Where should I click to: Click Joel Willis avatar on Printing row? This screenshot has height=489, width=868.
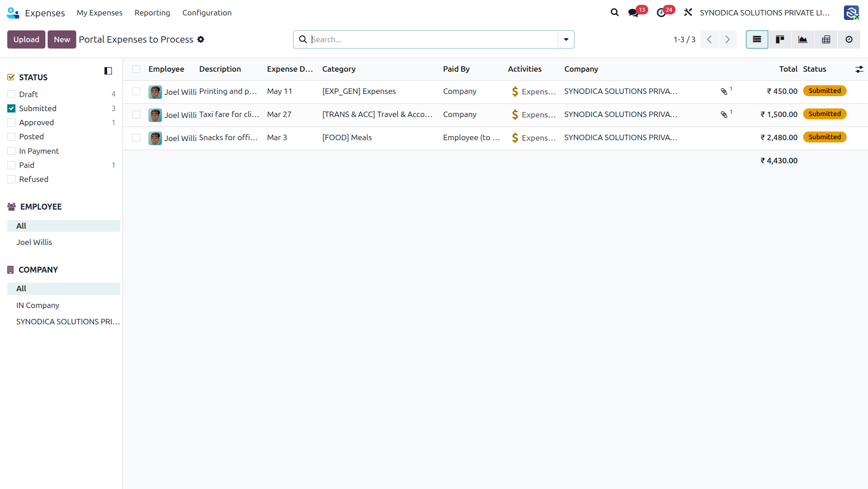pyautogui.click(x=155, y=92)
